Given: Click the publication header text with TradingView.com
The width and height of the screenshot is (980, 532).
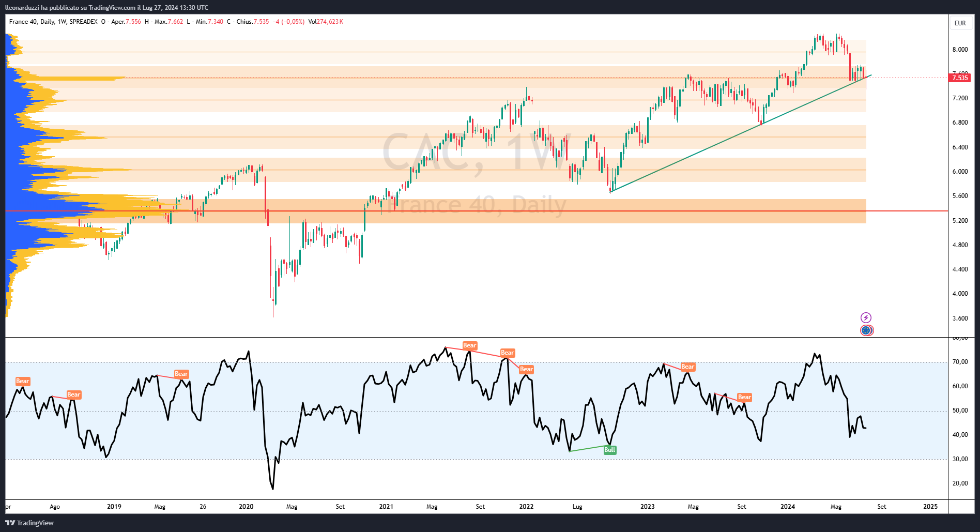Looking at the screenshot, I should tap(107, 8).
